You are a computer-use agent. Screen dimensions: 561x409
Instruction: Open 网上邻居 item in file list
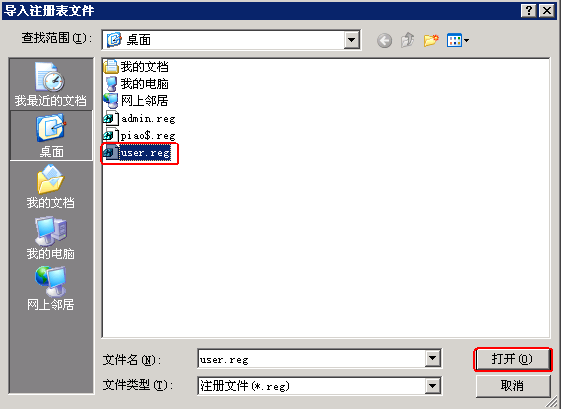136,101
